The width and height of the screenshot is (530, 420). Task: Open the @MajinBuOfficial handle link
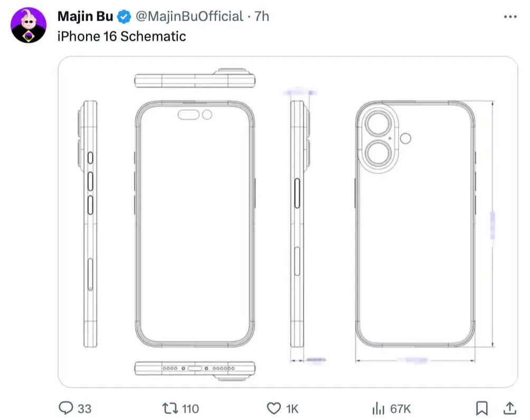point(190,16)
